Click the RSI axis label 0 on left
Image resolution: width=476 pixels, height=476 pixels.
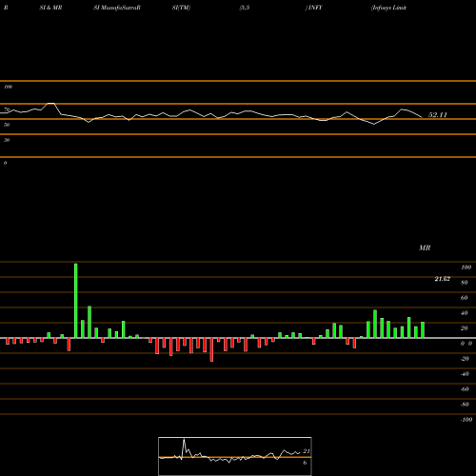(5, 163)
